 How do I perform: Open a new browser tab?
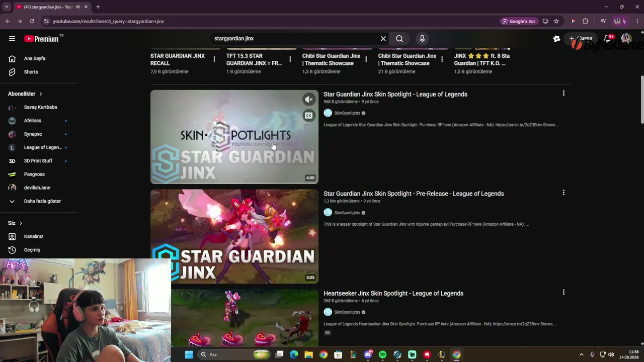(98, 7)
